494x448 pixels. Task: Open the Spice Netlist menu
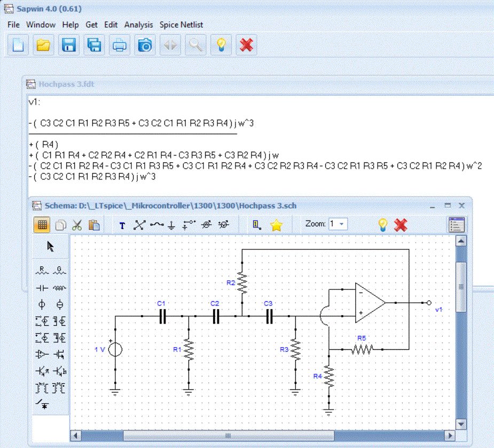click(x=181, y=25)
